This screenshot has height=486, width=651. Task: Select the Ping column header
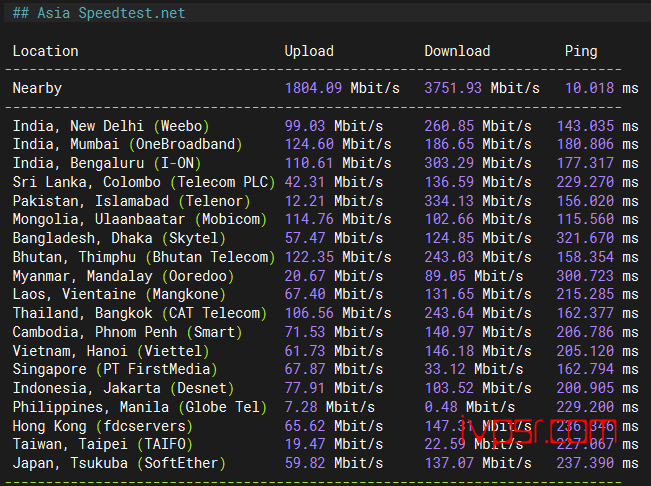581,51
